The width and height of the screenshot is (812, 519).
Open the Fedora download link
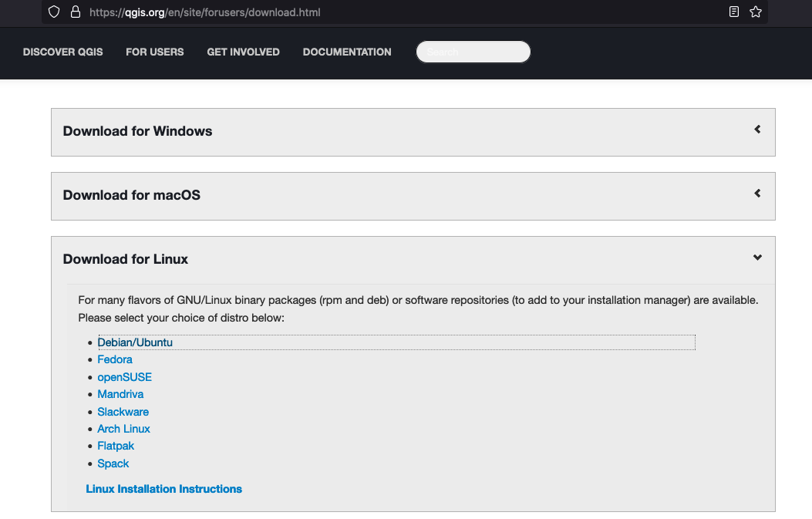115,359
